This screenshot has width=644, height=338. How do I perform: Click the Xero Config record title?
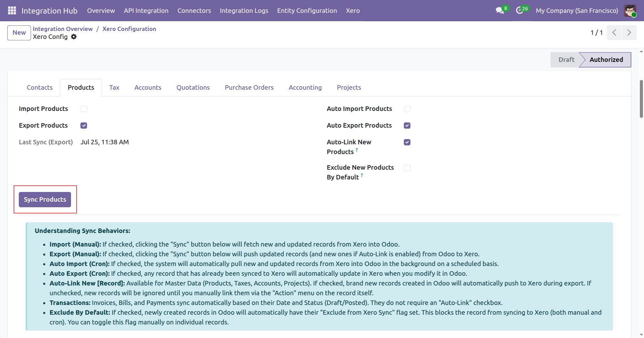click(x=50, y=37)
